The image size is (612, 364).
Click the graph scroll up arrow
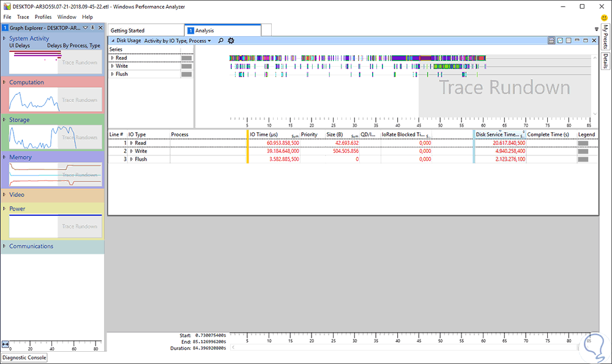click(595, 58)
